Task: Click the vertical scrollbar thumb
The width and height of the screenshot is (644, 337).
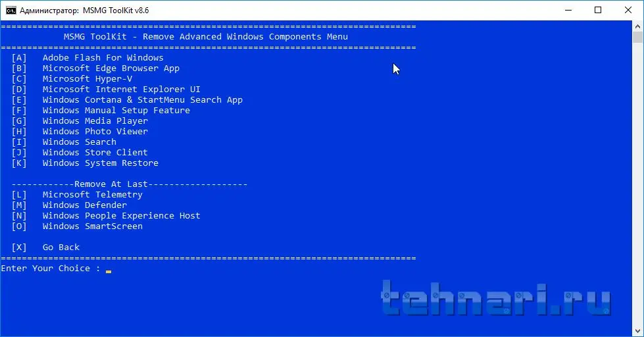Action: [x=637, y=37]
